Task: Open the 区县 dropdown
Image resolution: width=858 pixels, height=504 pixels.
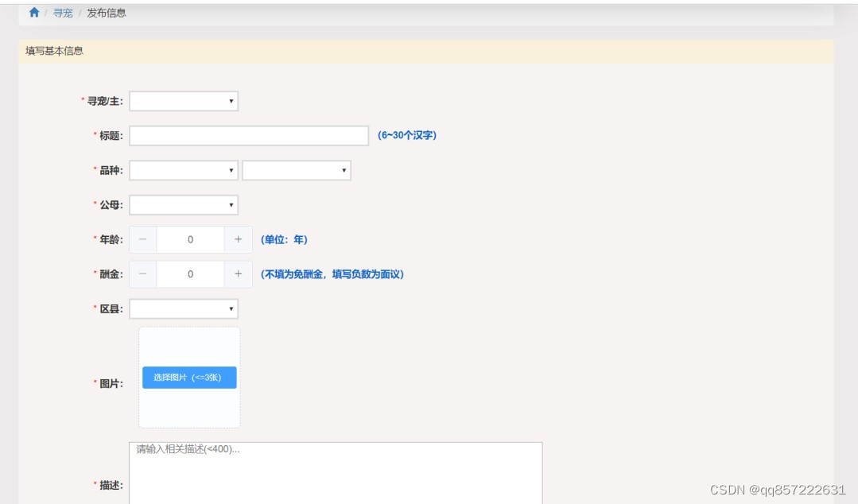Action: 184,309
